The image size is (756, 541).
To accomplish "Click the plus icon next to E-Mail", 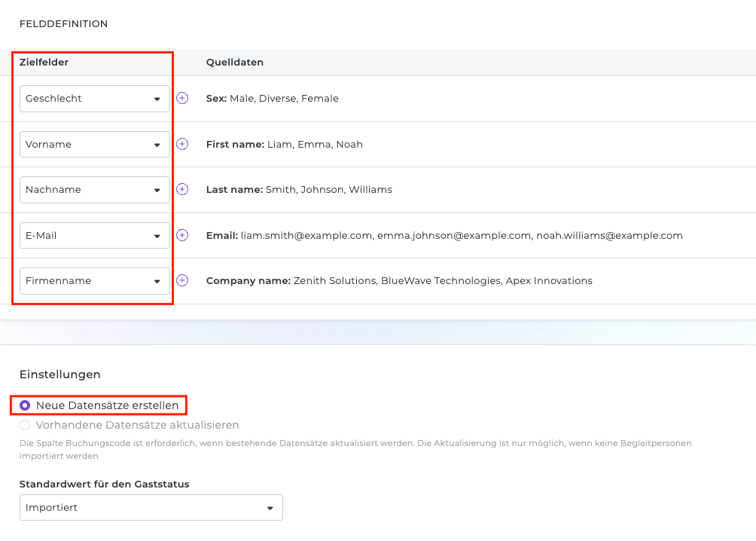I will coord(182,235).
